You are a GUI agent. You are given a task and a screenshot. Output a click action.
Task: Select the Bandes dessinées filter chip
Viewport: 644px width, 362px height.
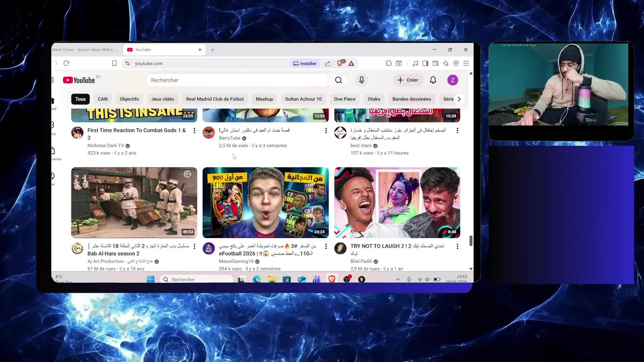tap(412, 99)
